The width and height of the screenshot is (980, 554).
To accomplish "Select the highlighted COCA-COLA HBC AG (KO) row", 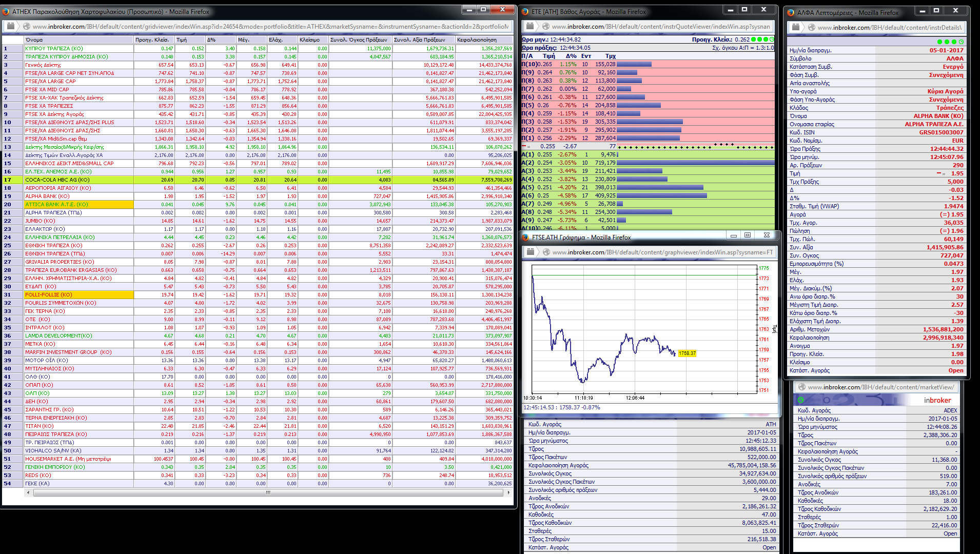I will coord(258,180).
